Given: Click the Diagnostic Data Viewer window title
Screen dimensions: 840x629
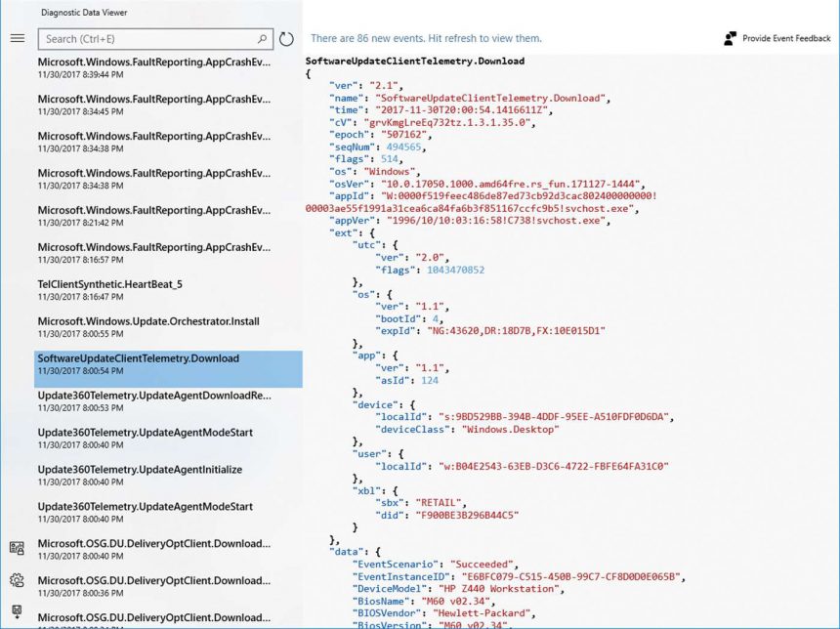Looking at the screenshot, I should [84, 13].
